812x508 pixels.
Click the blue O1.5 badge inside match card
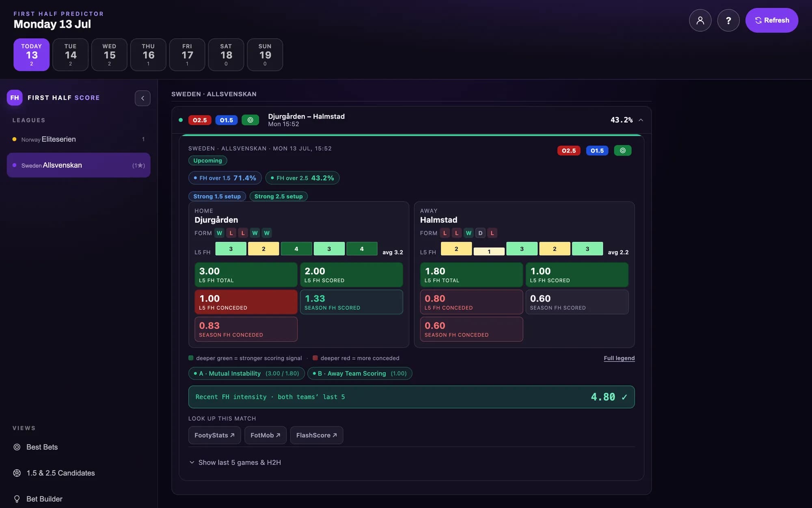[x=597, y=150]
